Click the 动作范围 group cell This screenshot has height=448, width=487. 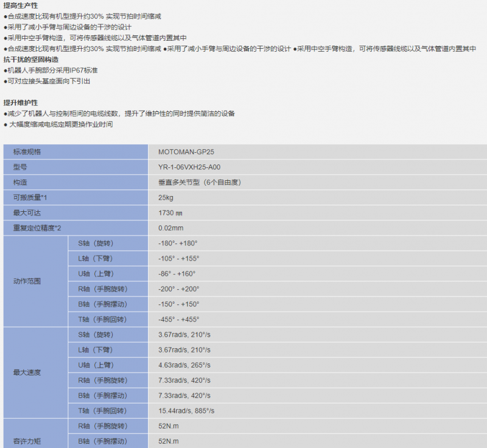pos(36,281)
